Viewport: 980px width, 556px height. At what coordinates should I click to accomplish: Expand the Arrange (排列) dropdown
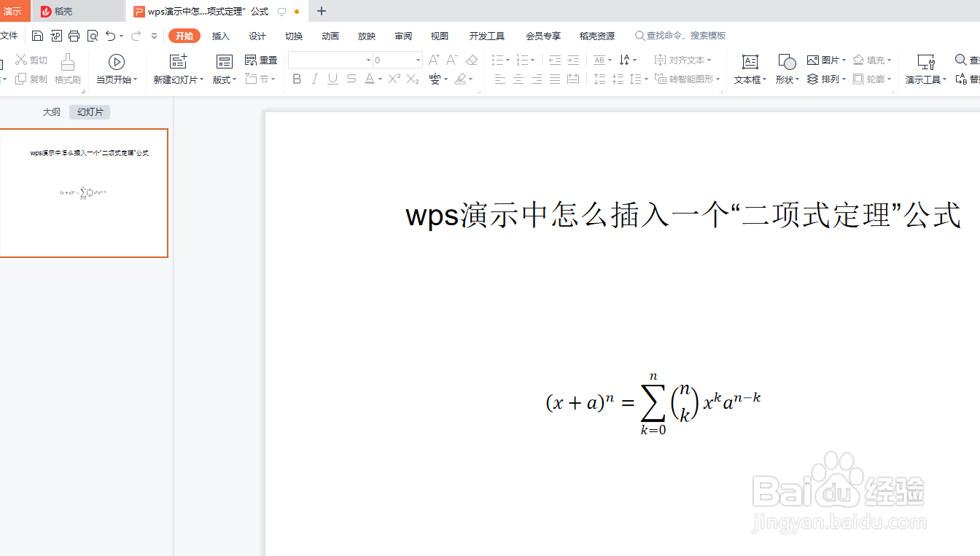844,79
